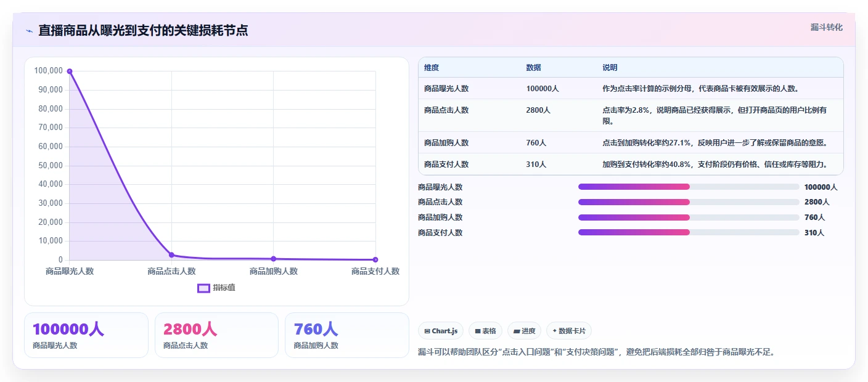The width and height of the screenshot is (868, 382).
Task: Click the 760人 stat card
Action: [x=347, y=335]
